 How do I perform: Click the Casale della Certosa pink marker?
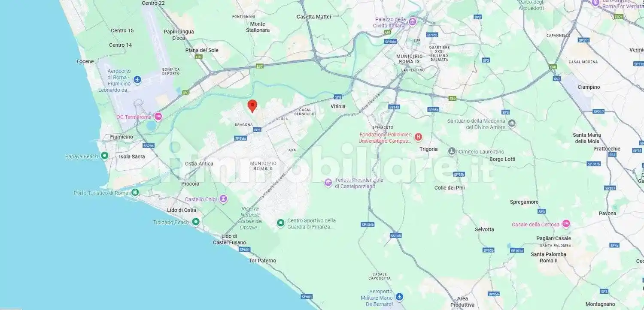[x=566, y=224]
